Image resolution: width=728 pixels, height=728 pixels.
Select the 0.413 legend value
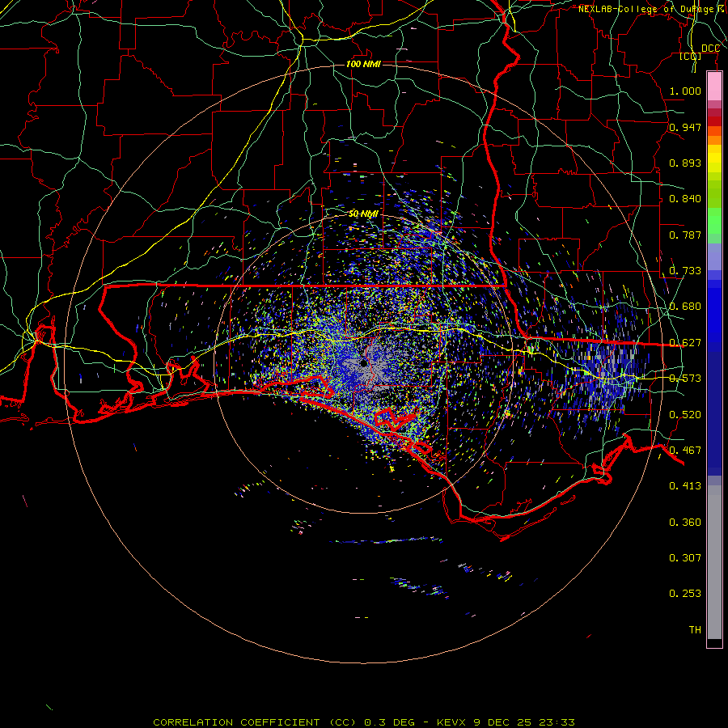click(x=685, y=486)
